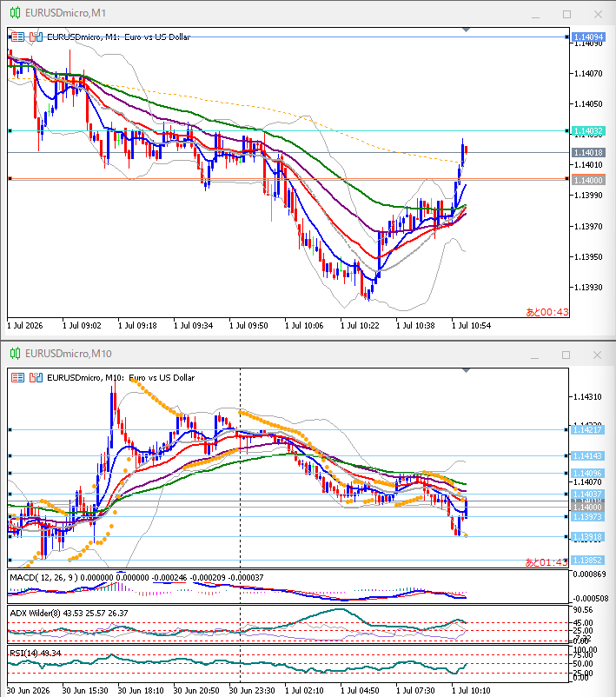
Task: Open Depth of Market icon in M10 chart
Action: (x=17, y=378)
